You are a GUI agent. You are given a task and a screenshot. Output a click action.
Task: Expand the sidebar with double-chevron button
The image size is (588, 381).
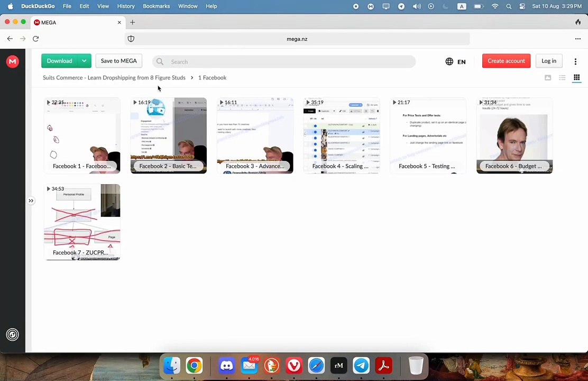(x=31, y=201)
